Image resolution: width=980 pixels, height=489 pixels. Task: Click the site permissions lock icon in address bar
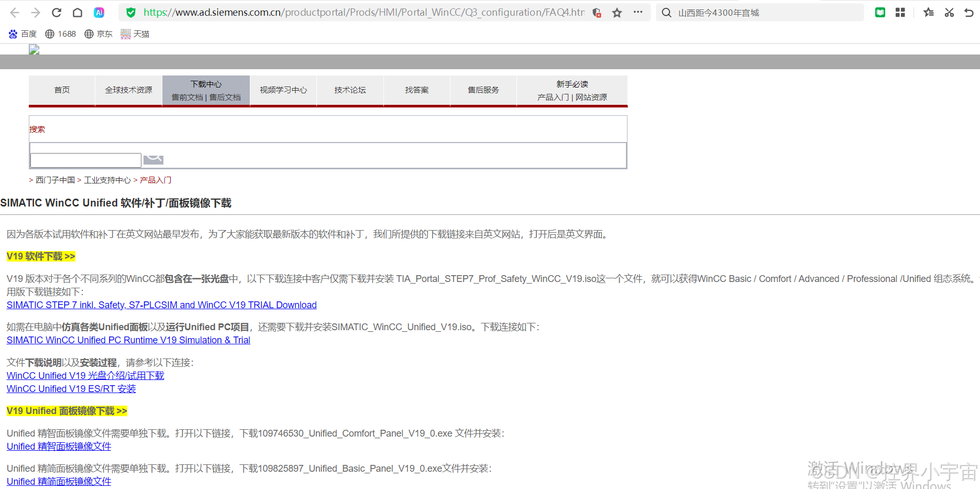pyautogui.click(x=597, y=13)
